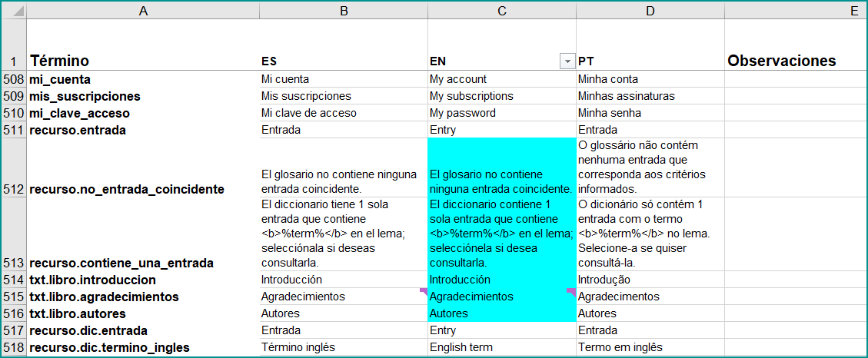Click the PT header cell

[650, 61]
